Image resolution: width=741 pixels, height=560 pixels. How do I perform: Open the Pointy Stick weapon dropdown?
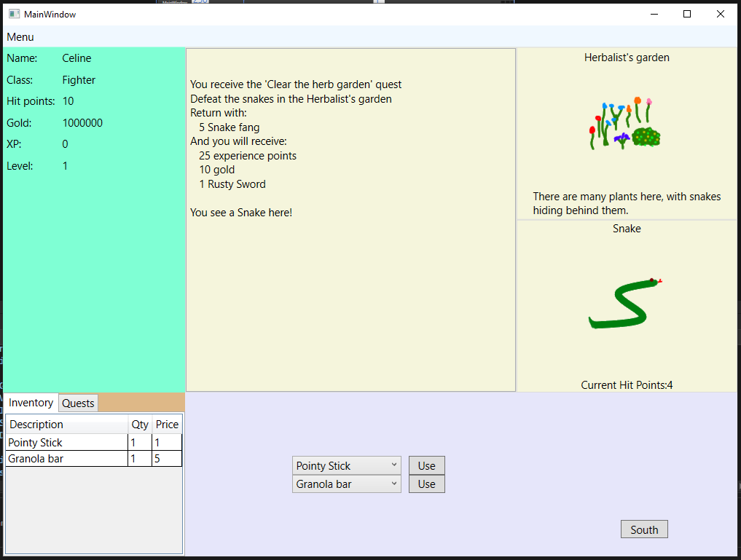346,465
